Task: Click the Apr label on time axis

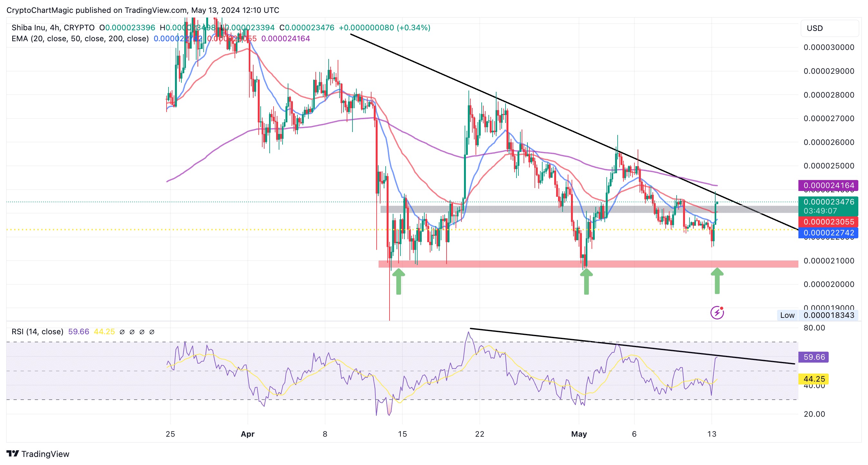Action: [247, 434]
